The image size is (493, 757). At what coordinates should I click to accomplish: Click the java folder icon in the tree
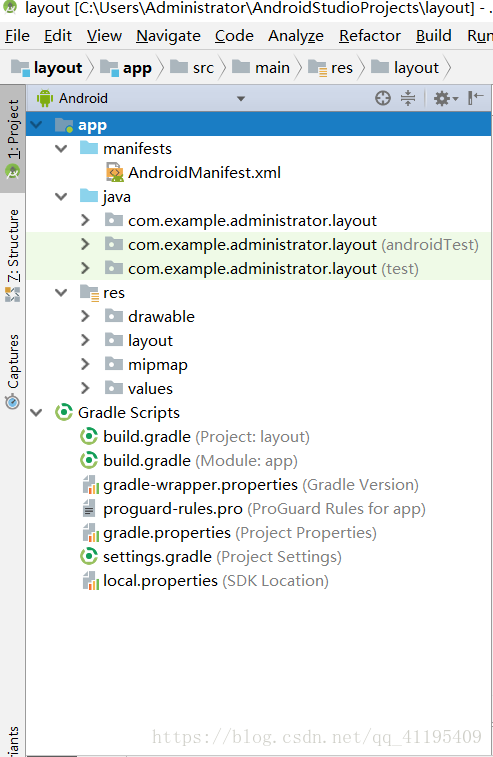[89, 196]
